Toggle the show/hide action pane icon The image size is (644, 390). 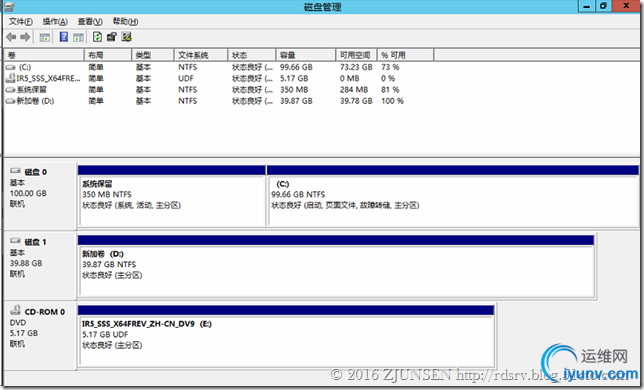(x=78, y=38)
